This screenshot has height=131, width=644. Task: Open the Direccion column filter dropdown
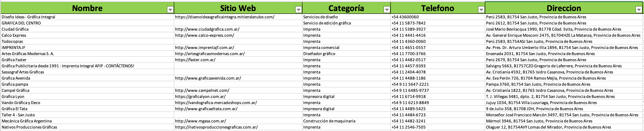(x=639, y=10)
